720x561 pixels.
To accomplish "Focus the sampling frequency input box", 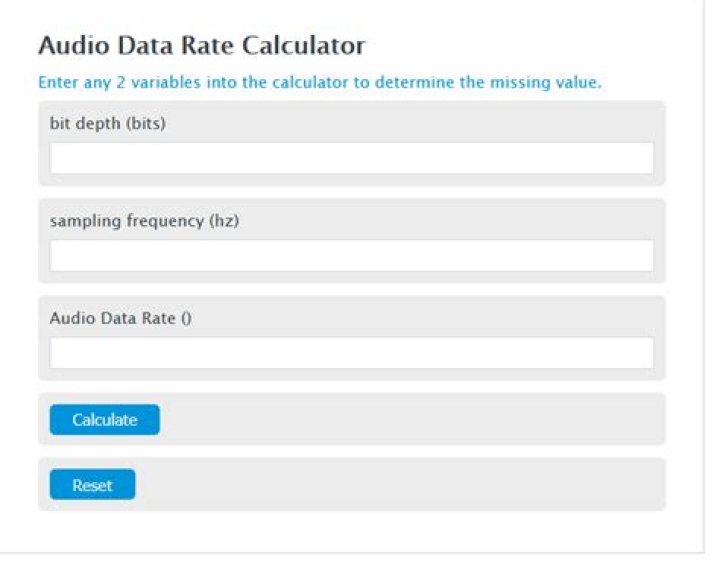I will (x=351, y=255).
